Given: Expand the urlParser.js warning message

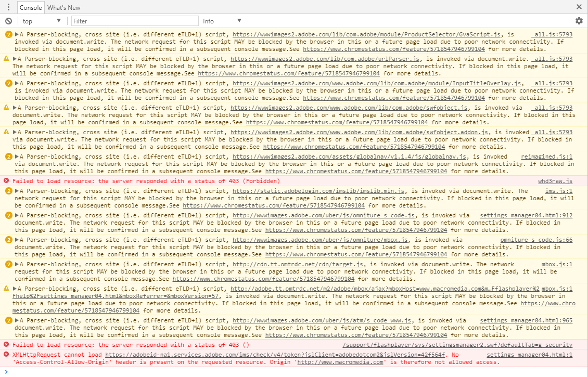Looking at the screenshot, I should 15,59.
